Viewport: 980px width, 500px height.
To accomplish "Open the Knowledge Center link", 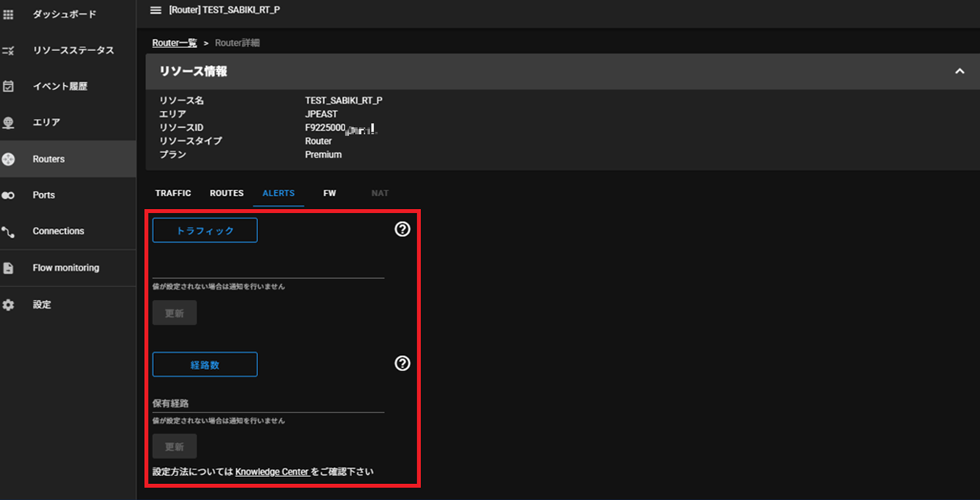I will click(x=272, y=472).
